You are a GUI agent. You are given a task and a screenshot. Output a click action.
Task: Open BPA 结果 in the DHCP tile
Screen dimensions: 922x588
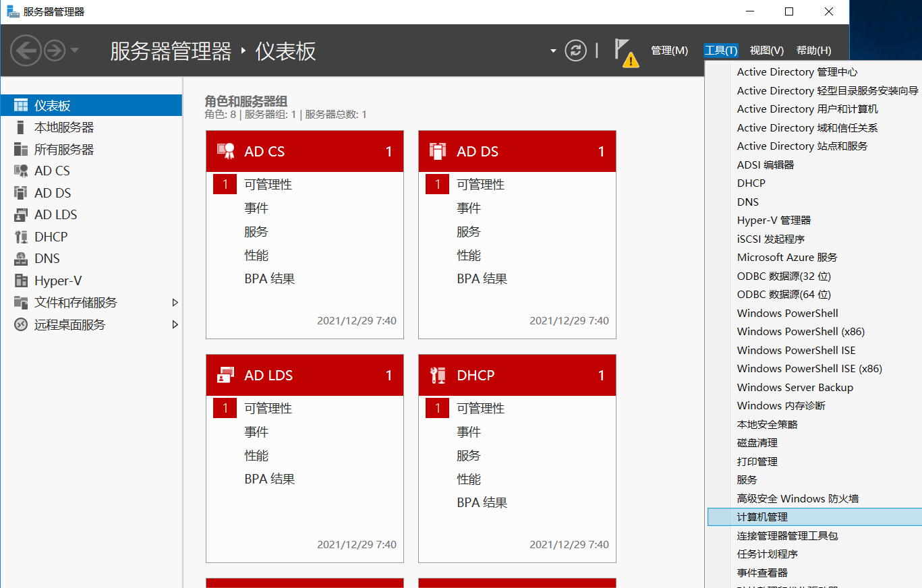pos(482,503)
